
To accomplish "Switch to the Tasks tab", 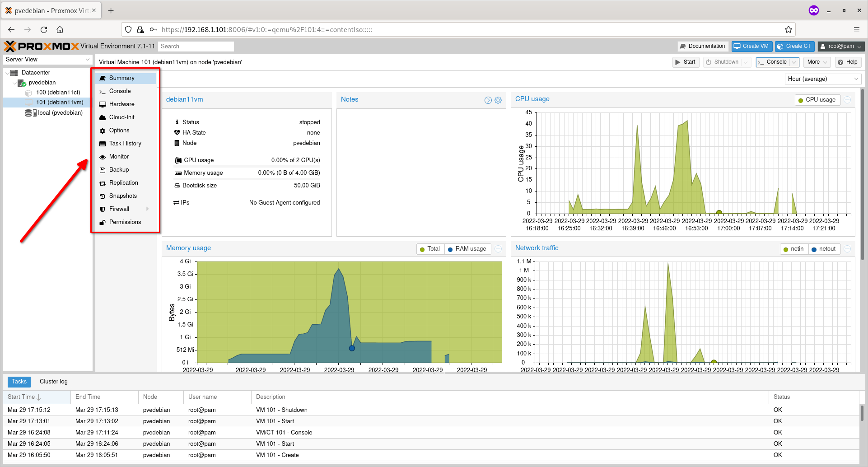I will pos(19,382).
